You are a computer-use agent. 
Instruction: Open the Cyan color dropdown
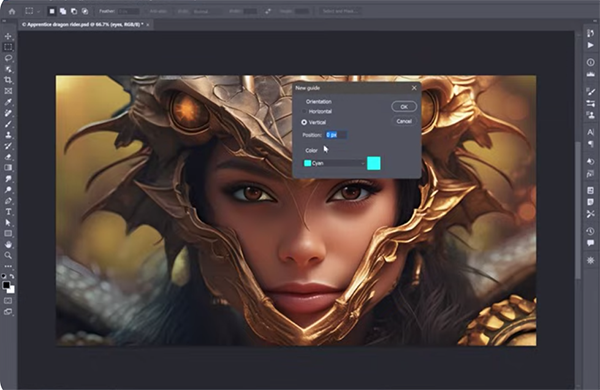click(x=334, y=163)
